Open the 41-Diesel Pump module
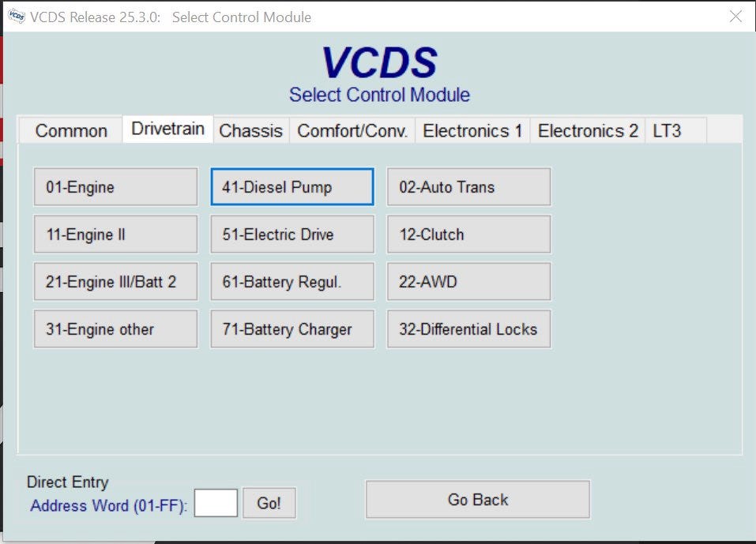Screen dimensions: 756x544 292,187
